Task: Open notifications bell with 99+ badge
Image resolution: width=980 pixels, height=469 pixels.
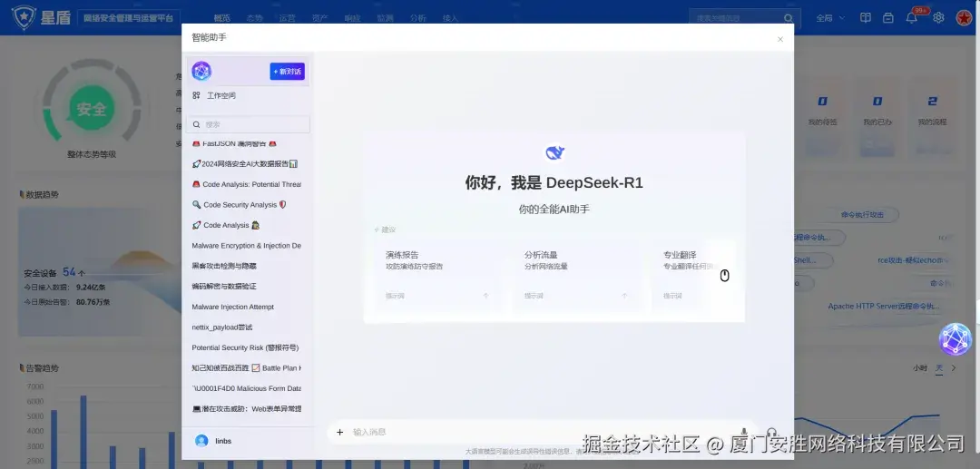Action: [912, 17]
